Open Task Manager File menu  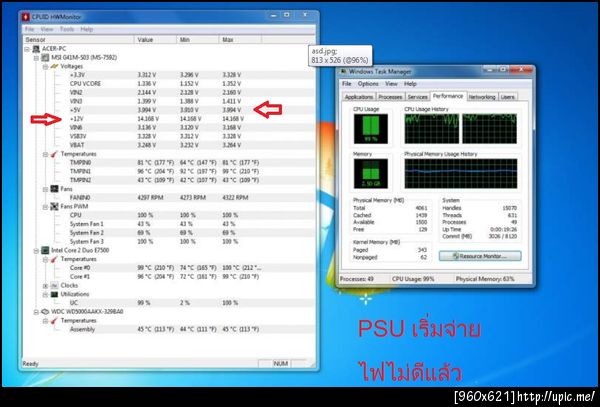click(x=347, y=84)
